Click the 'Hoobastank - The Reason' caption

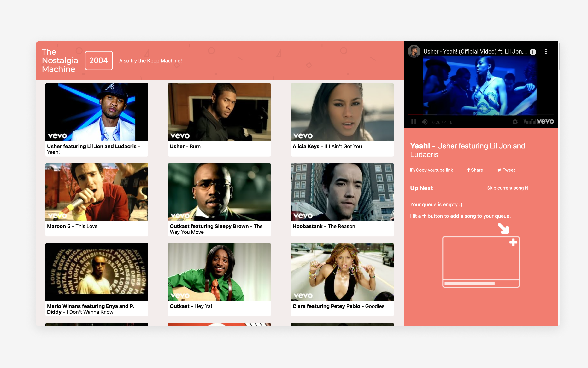pyautogui.click(x=324, y=226)
